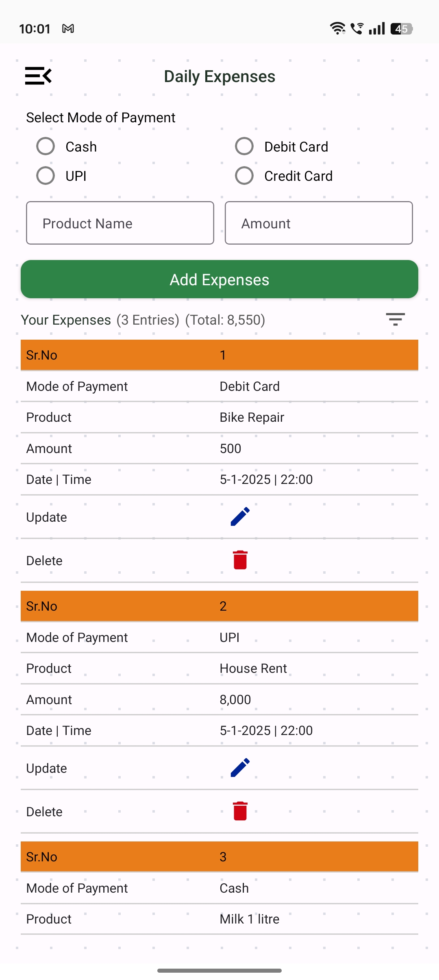Tap the Sr.No 3 orange header

pos(219,857)
